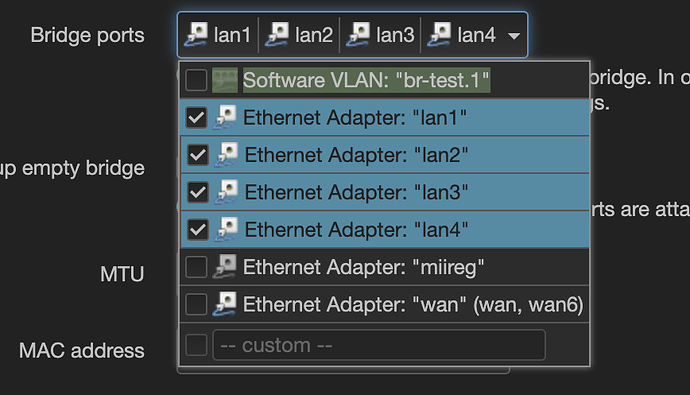Uncheck the Ethernet Adapter "lan4" checkbox
Image resolution: width=690 pixels, height=395 pixels.
(198, 230)
